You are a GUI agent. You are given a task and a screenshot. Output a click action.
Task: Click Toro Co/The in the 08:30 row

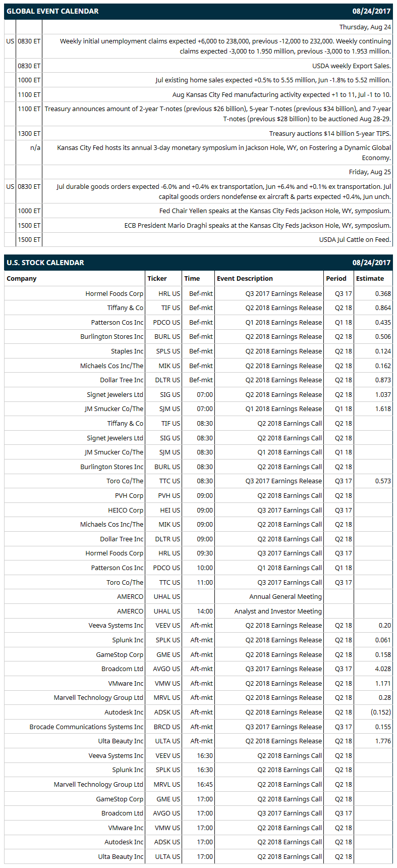pos(125,481)
